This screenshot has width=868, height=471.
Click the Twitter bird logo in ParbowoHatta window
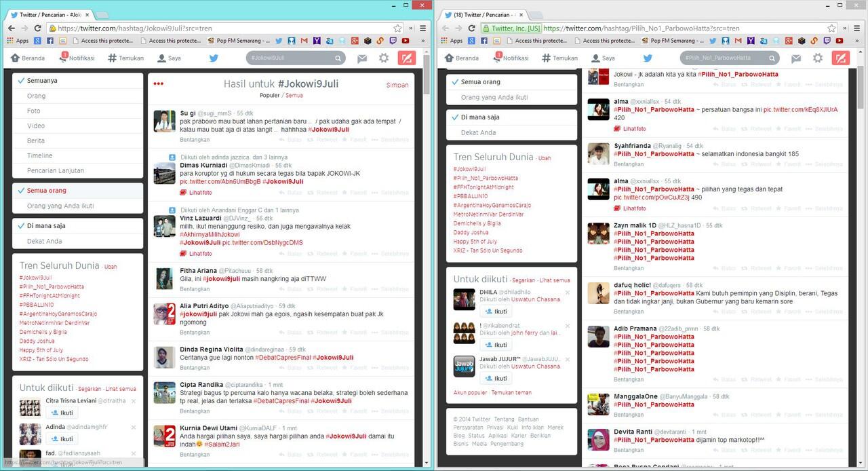648,58
